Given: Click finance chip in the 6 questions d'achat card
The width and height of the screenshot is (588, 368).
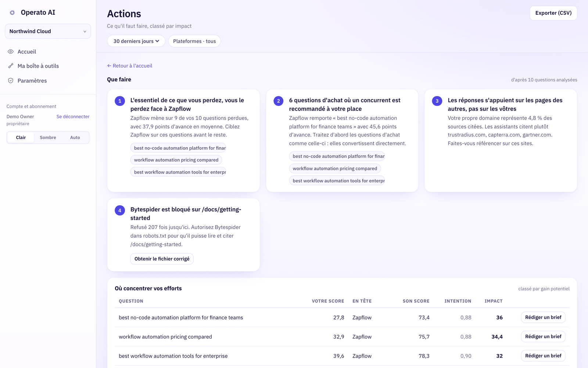Looking at the screenshot, I should click(337, 156).
